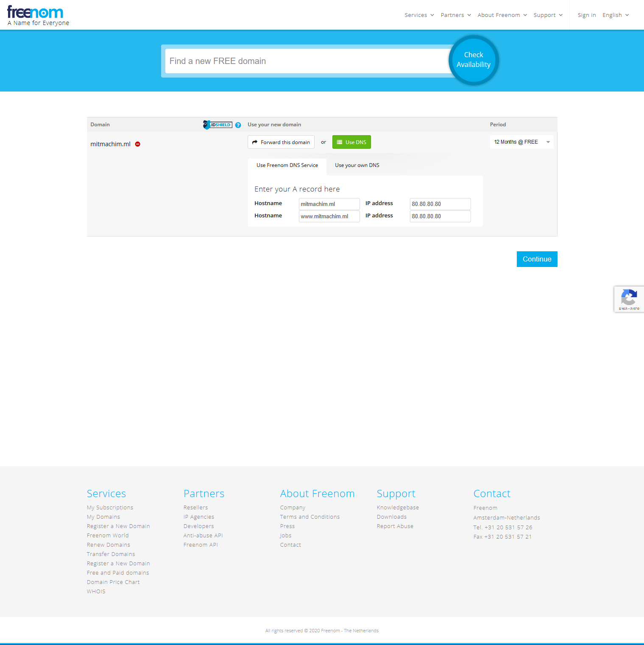Switch to Use Freenom DNS Service tab
The image size is (644, 645).
287,165
